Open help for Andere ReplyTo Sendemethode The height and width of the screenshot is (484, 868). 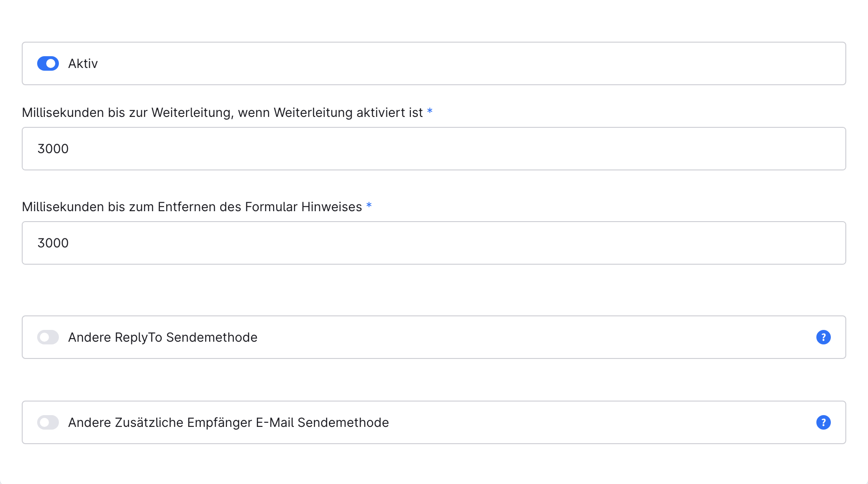click(823, 337)
